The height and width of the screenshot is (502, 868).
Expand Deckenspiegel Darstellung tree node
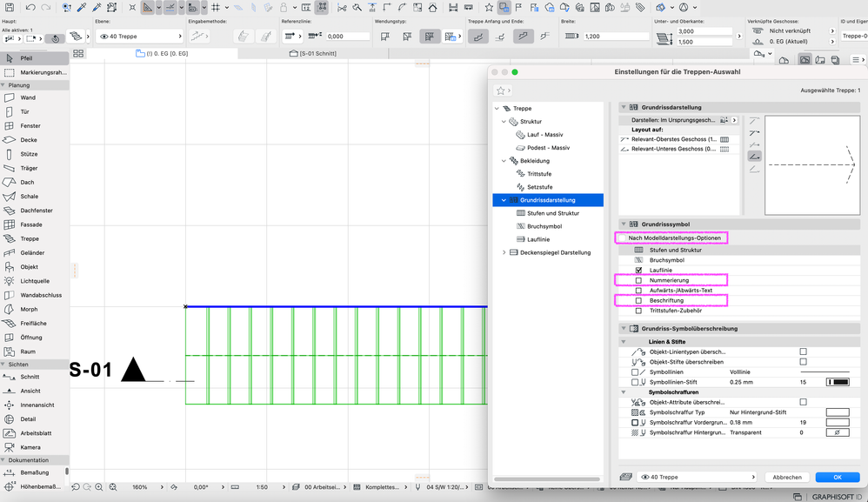pyautogui.click(x=504, y=252)
